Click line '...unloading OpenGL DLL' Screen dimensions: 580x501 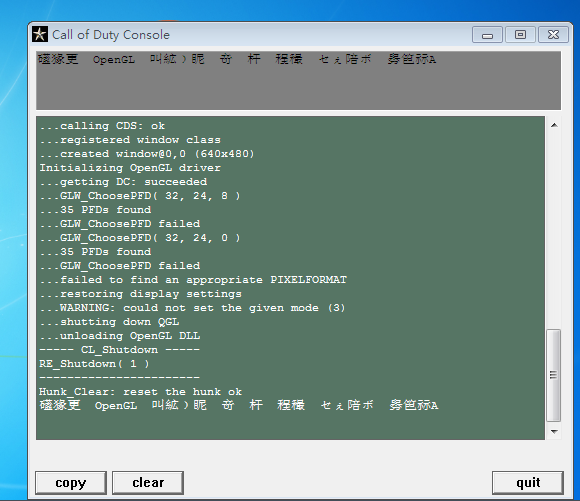click(x=119, y=336)
